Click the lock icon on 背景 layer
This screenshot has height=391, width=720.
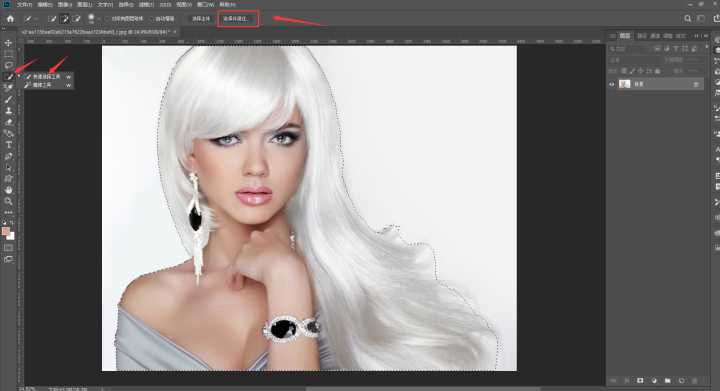696,84
